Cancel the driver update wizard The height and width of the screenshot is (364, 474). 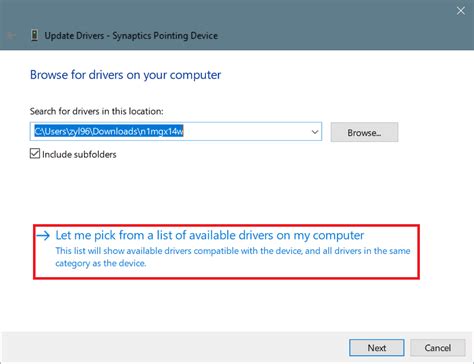438,348
